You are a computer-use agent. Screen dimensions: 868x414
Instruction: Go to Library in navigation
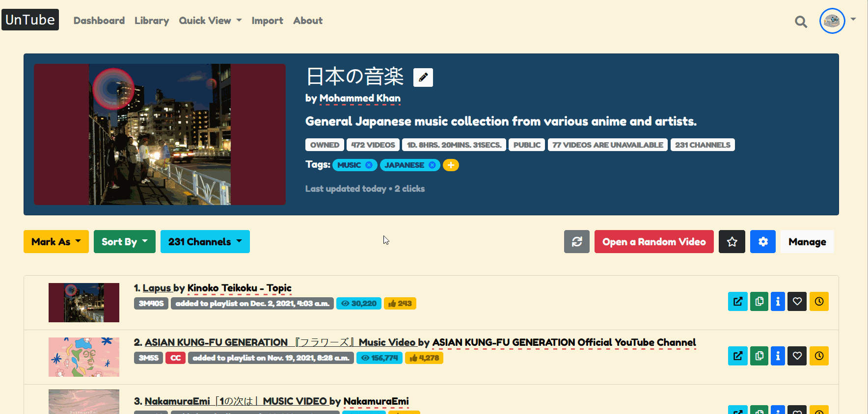[152, 21]
